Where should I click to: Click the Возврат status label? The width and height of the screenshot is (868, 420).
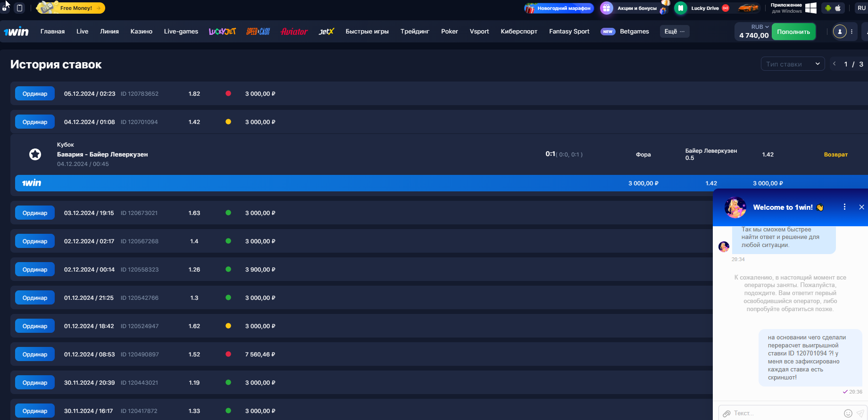[x=835, y=155]
